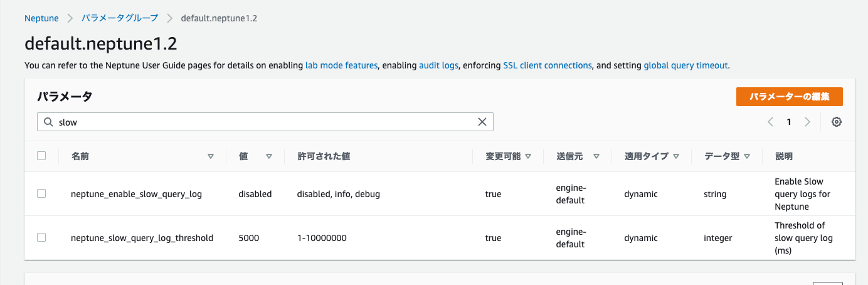This screenshot has width=868, height=285.
Task: Sort by 適用タイプ column arrow
Action: (676, 157)
